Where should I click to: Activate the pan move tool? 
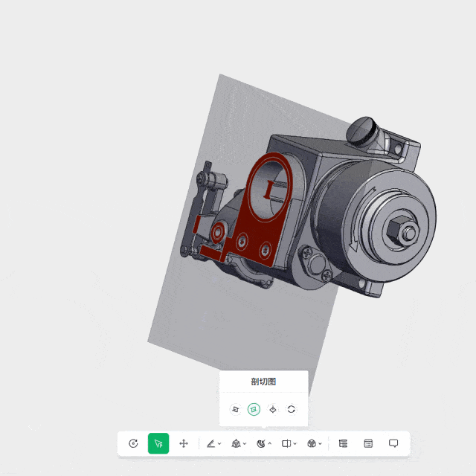(184, 443)
